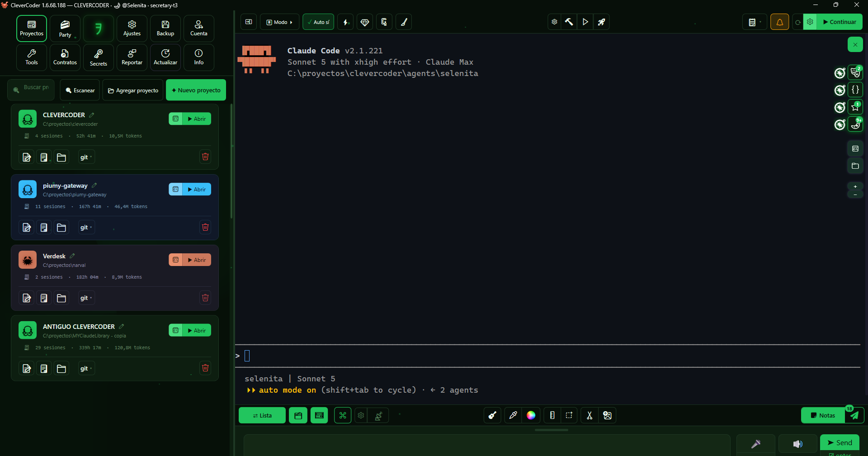The image size is (868, 456).
Task: Click the diamond icon in toolbar
Action: point(365,22)
